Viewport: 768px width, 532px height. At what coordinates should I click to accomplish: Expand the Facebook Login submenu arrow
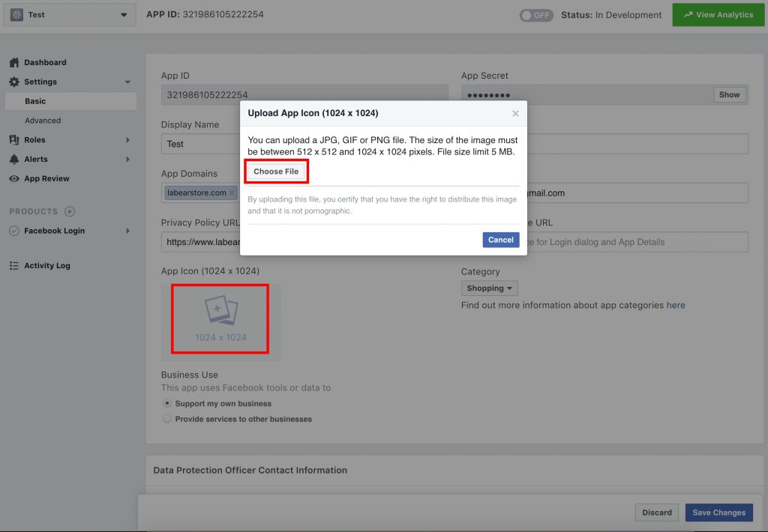tap(127, 231)
